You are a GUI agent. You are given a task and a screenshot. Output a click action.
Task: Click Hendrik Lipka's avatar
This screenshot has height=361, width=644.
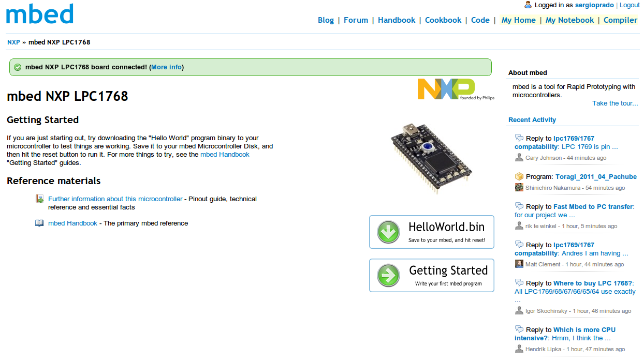(x=519, y=349)
